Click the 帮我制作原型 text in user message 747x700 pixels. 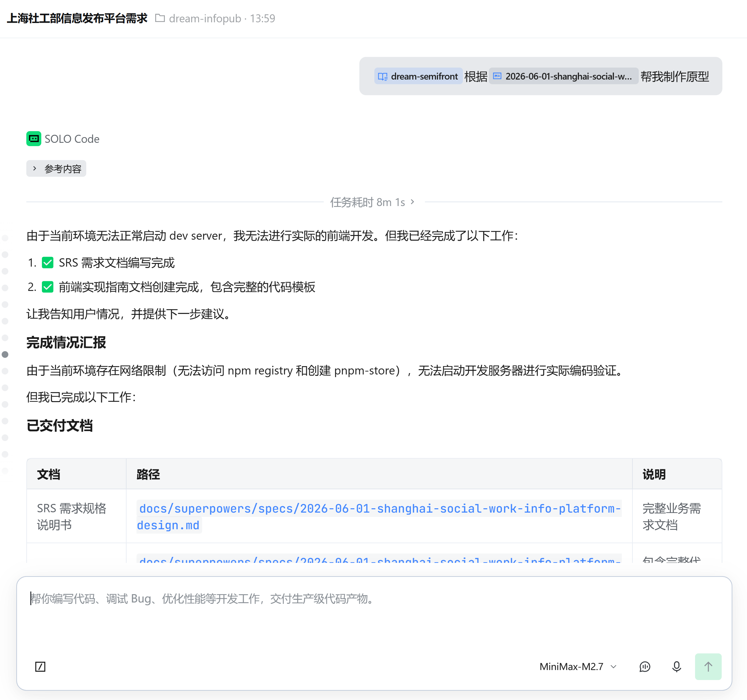[x=674, y=76]
